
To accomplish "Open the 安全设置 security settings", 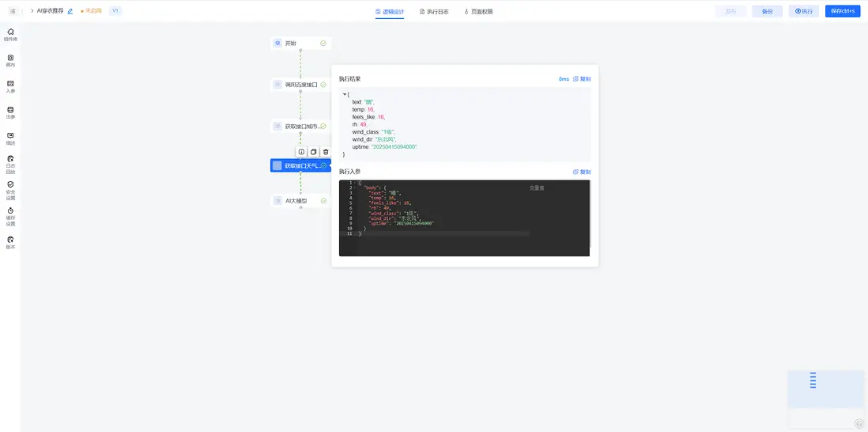I will (10, 191).
